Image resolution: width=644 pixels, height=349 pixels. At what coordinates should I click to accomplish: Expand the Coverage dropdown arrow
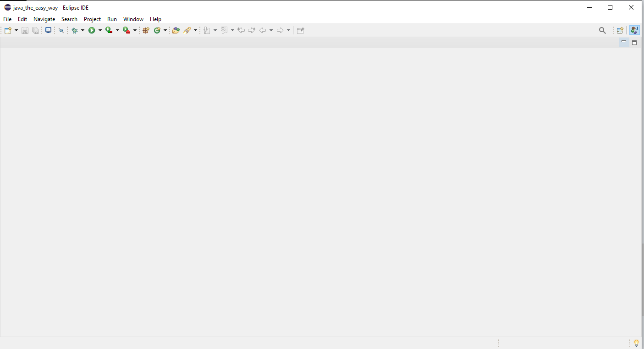click(117, 30)
